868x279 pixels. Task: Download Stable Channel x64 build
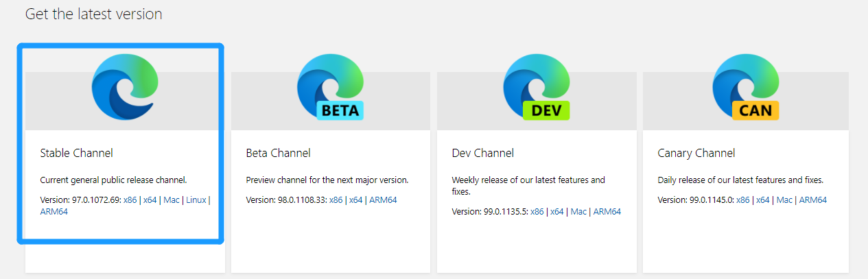[x=150, y=200]
